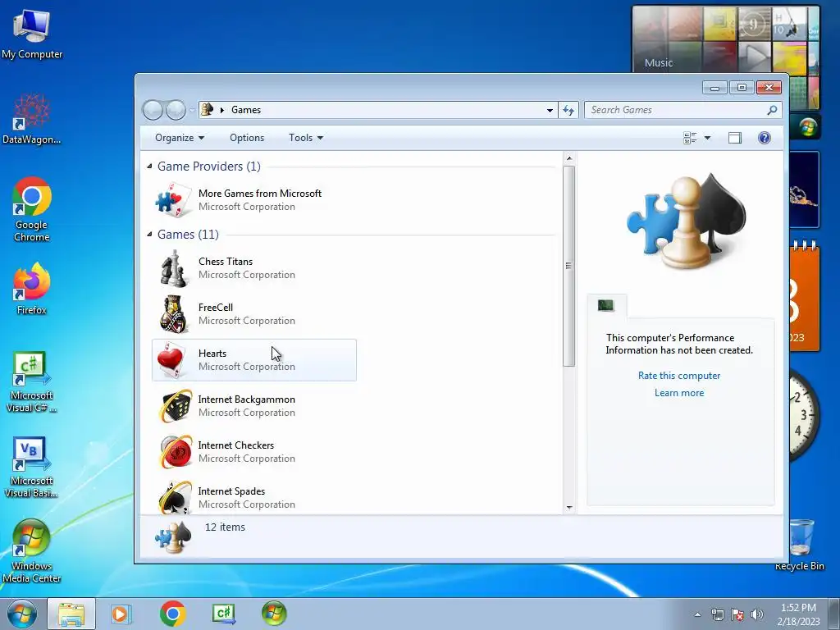Click the volume speaker tray icon
This screenshot has height=630, width=840.
756,614
